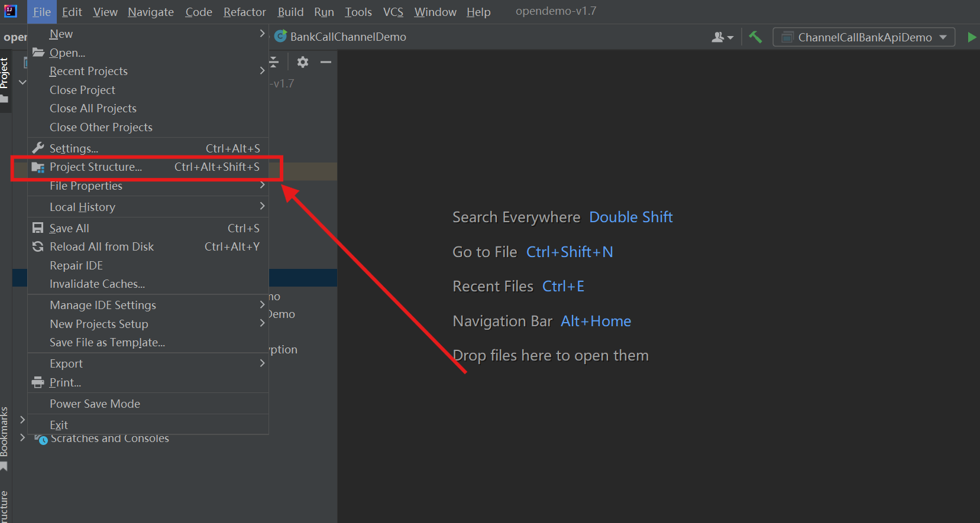Expand Scratches and Consoles tree node
Viewport: 980px width, 523px height.
[22, 438]
